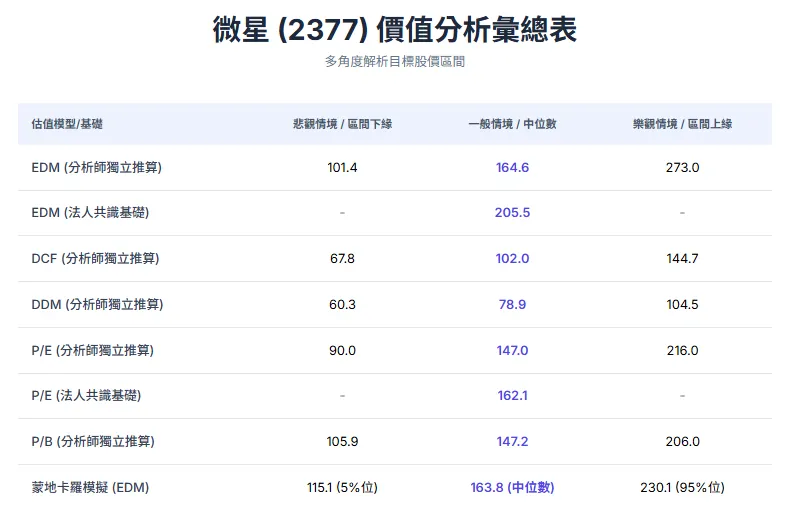Select the 樂觀情境 / 區間上緣 column header
The height and width of the screenshot is (510, 788).
(682, 124)
